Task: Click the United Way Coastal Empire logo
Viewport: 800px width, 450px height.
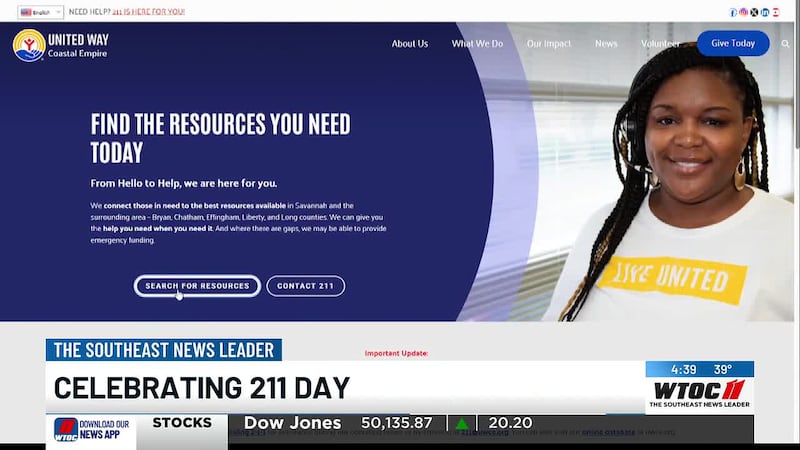Action: 61,45
